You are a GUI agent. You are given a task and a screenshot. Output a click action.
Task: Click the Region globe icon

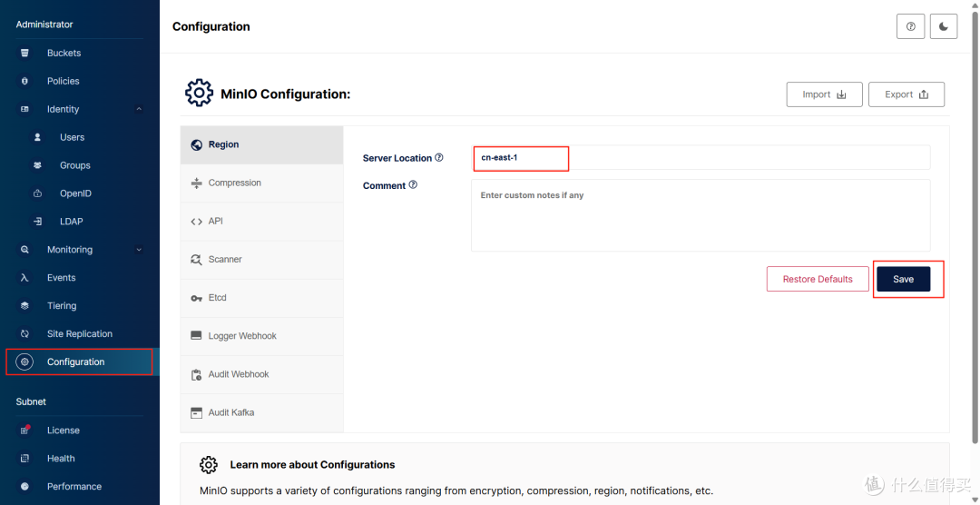[196, 144]
